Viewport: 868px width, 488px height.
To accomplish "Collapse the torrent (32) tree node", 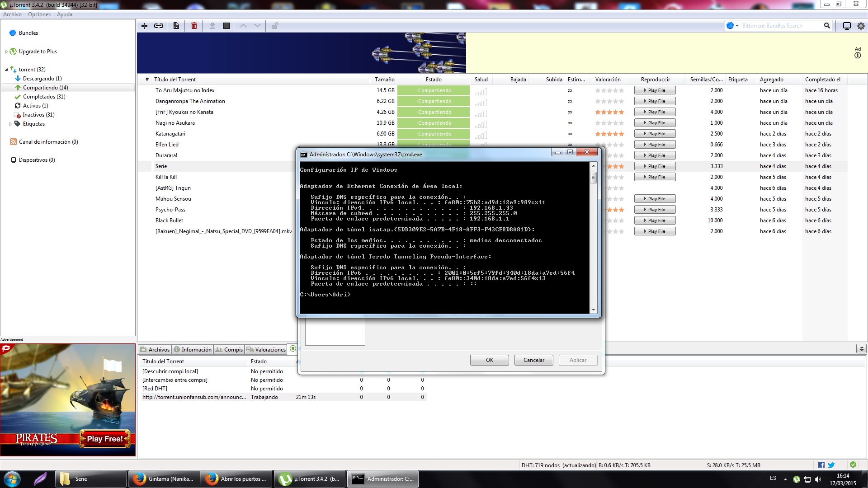I will coord(6,70).
